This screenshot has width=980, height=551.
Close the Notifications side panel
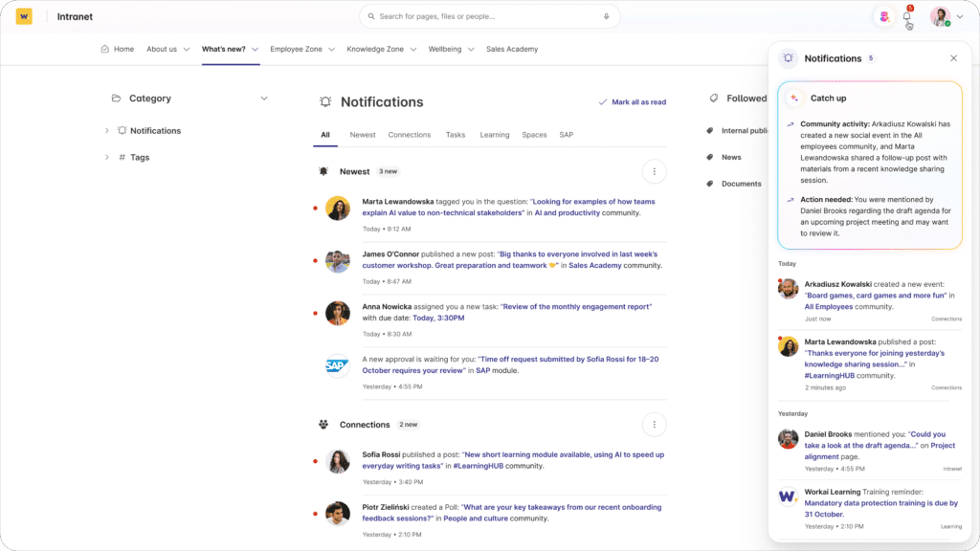coord(953,58)
